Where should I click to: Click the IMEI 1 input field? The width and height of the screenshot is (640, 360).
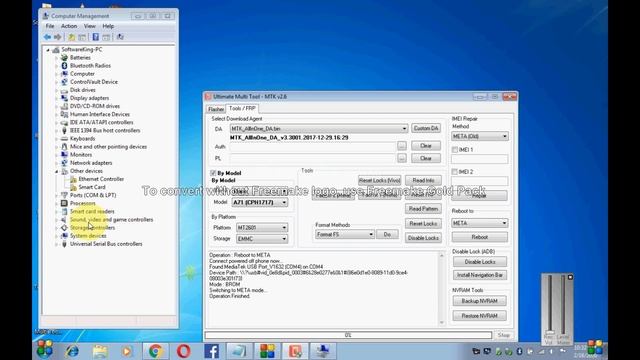(480, 159)
